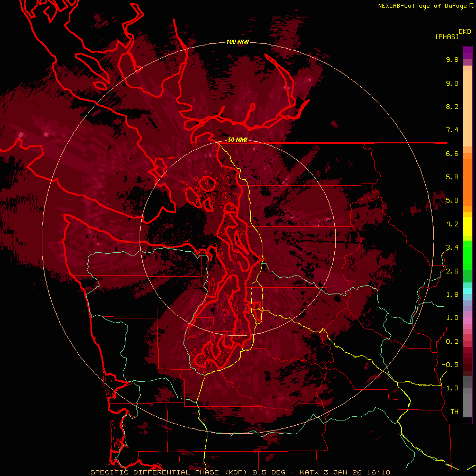Click the 8.2 scale value
This screenshot has width=476, height=476.
(452, 106)
